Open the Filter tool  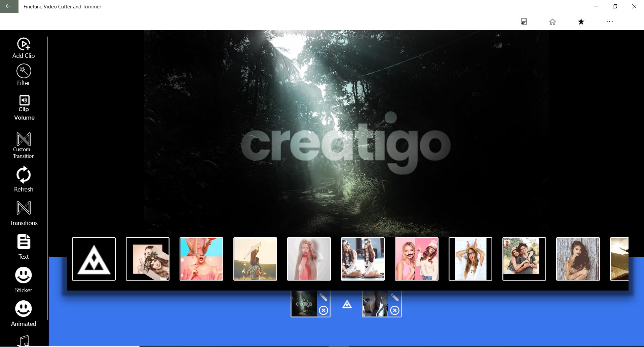tap(23, 75)
